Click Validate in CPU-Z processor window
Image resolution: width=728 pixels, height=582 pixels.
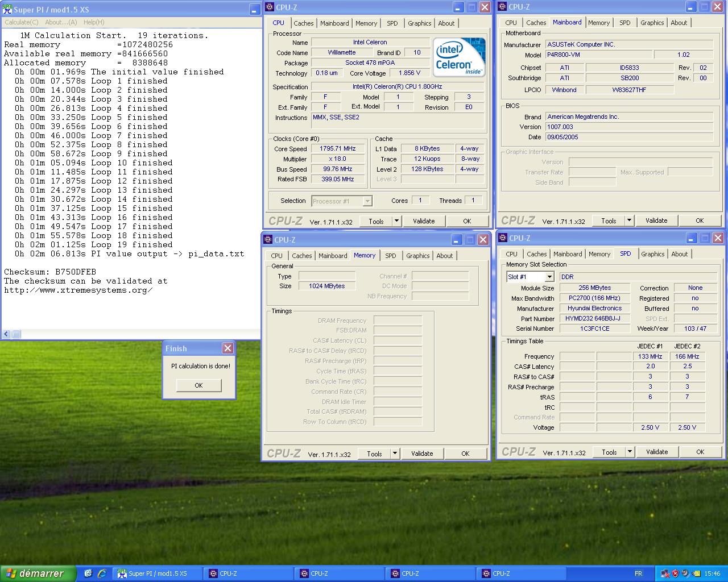(x=424, y=221)
